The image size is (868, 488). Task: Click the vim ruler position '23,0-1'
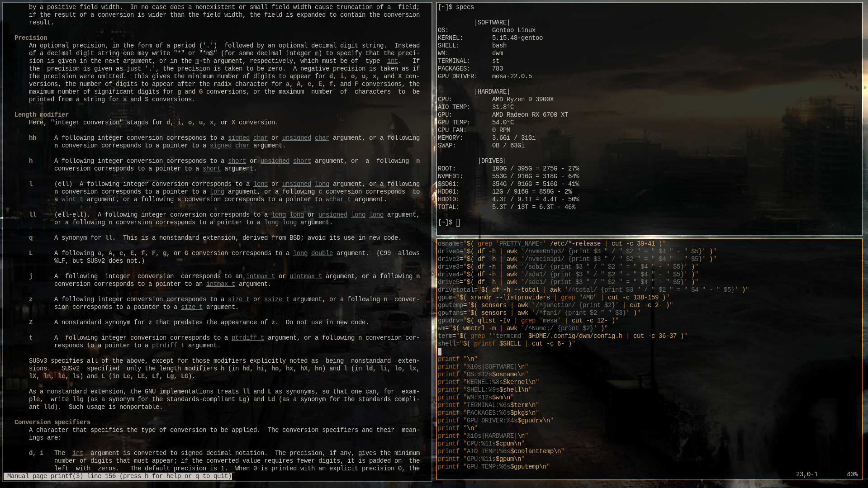(807, 474)
